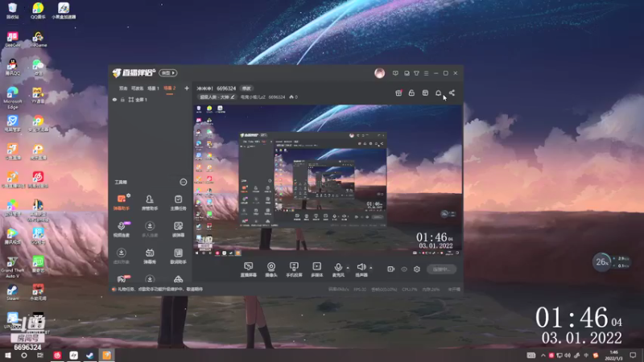Open the user avatar in title bar
Image resolution: width=644 pixels, height=362 pixels.
[x=379, y=73]
